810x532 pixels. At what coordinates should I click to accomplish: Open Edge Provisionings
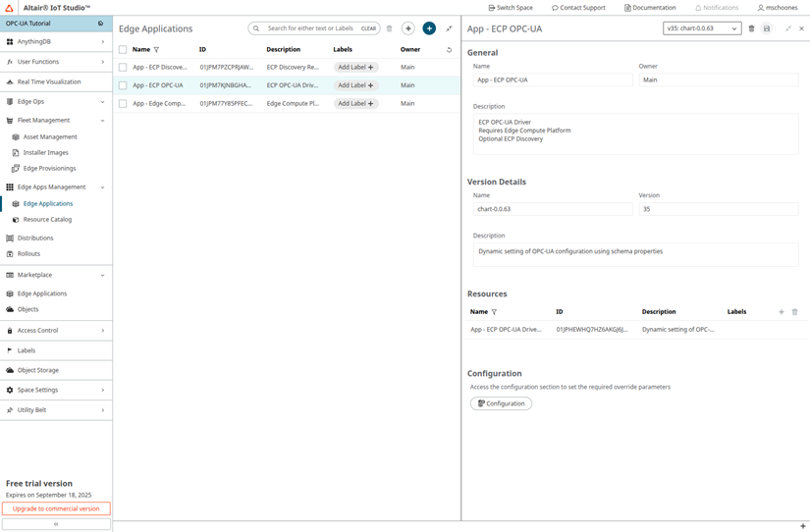point(49,169)
